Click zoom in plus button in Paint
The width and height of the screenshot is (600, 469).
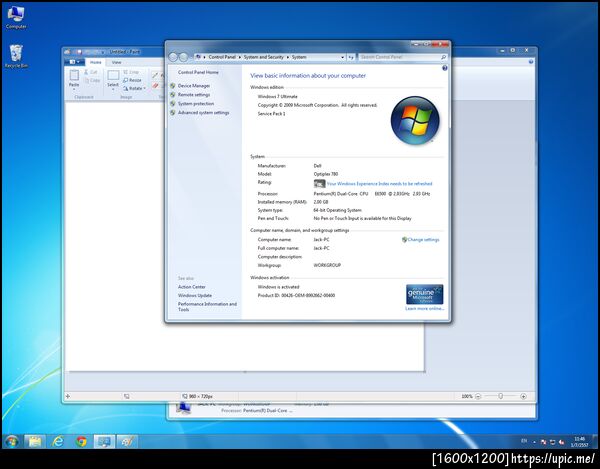523,397
